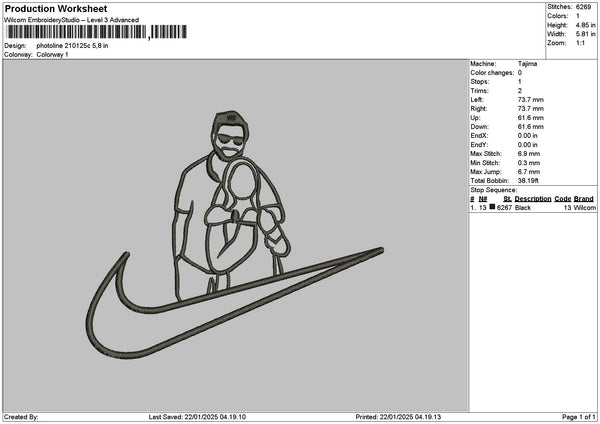Click the Width value 5.81 in
Viewport: 600px width, 424px height.
(585, 34)
